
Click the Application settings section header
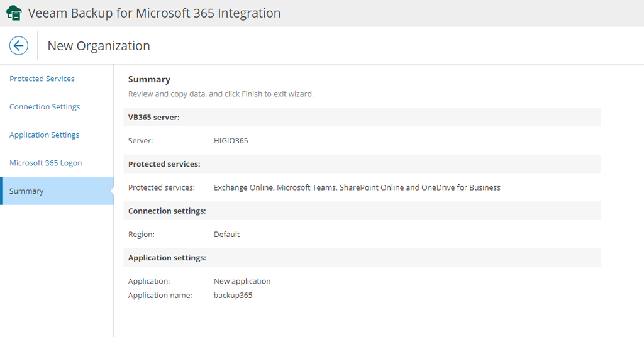coord(167,258)
